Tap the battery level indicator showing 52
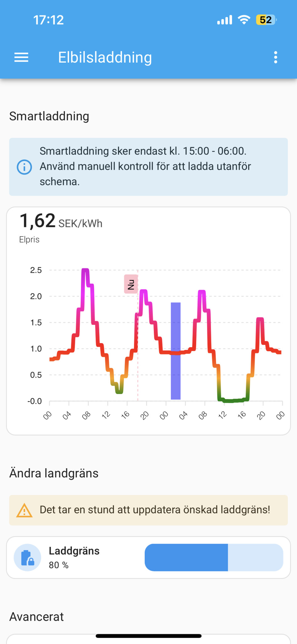 click(266, 20)
